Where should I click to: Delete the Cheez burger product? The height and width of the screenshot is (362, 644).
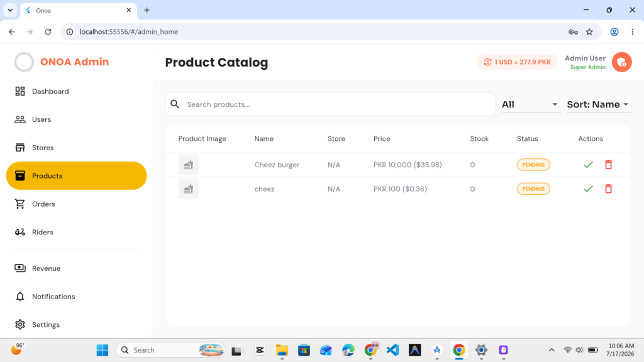click(608, 165)
